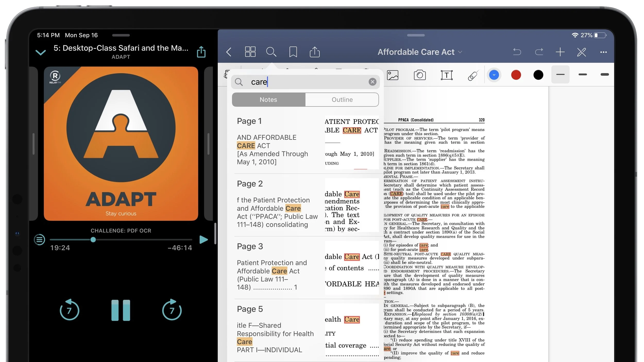Toggle the pen editing mode icon
The image size is (644, 362).
click(581, 52)
